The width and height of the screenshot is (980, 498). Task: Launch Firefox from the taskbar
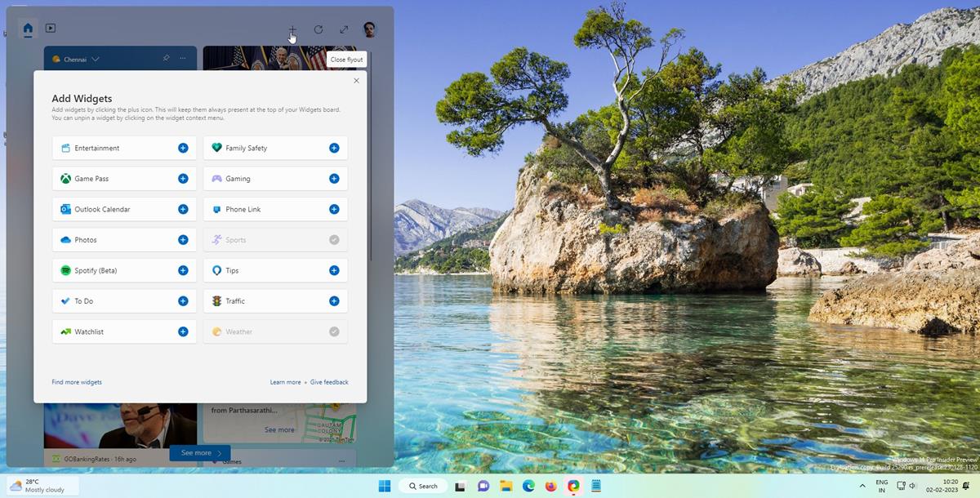click(x=551, y=486)
